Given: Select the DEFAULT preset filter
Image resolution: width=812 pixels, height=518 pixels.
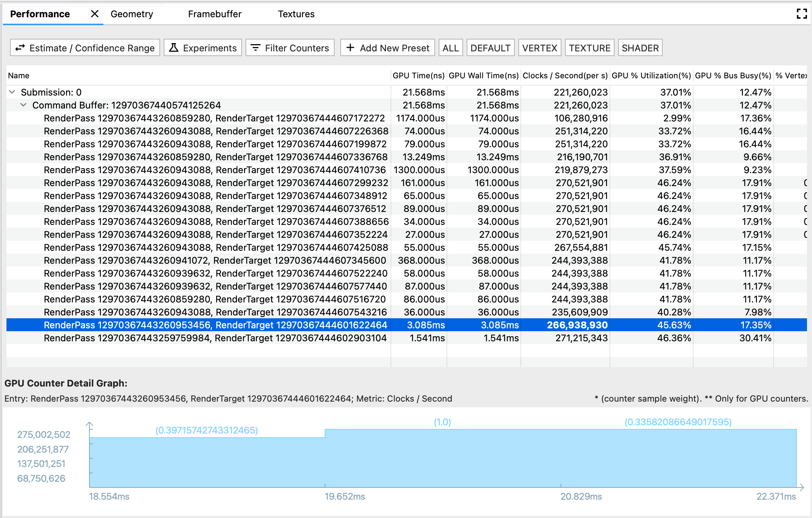Looking at the screenshot, I should coord(489,48).
